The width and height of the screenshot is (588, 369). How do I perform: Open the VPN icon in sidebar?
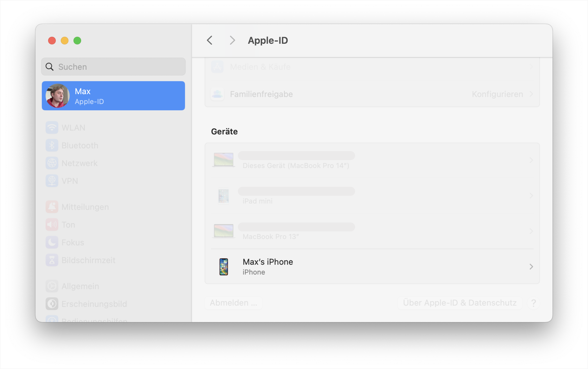tap(52, 181)
